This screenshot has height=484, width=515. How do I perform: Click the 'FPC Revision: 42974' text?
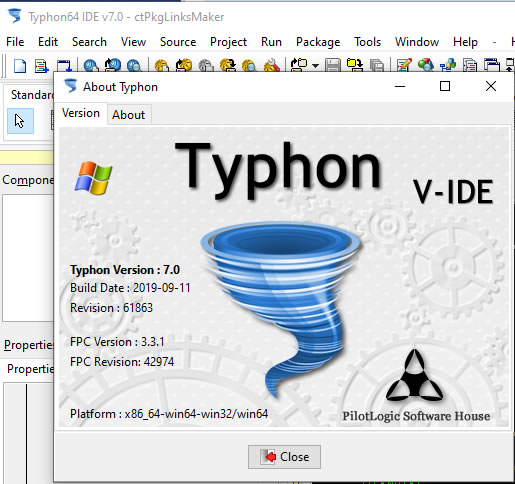[122, 362]
